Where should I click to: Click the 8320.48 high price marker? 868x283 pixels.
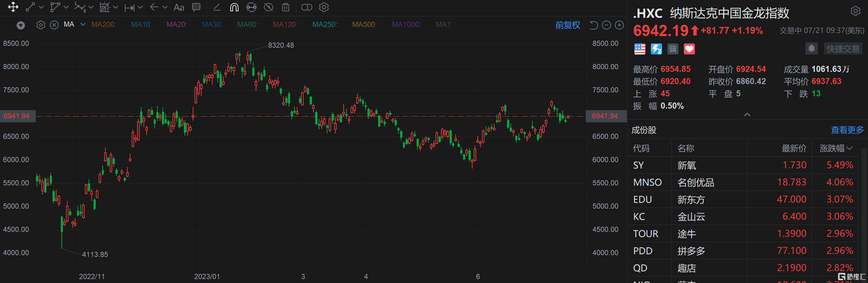click(281, 45)
